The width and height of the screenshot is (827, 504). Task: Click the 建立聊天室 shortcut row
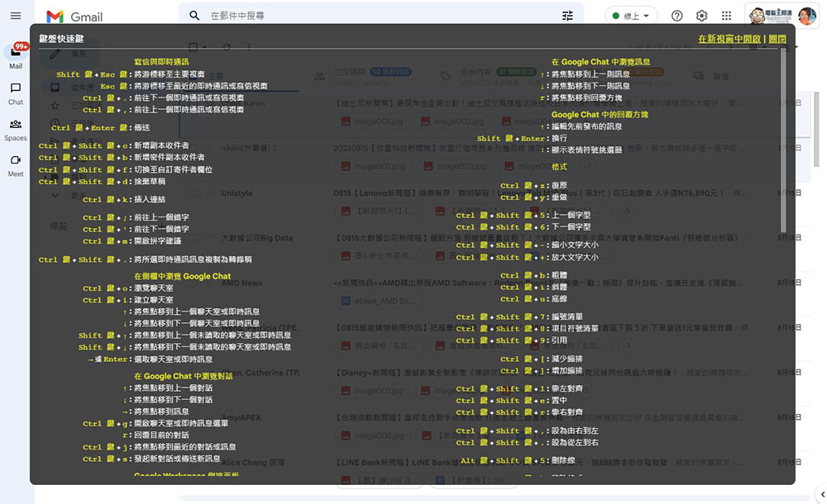click(x=127, y=300)
